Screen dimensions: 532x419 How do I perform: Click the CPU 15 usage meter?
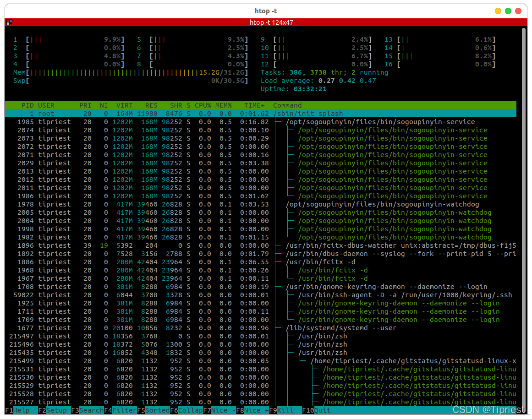pyautogui.click(x=440, y=56)
